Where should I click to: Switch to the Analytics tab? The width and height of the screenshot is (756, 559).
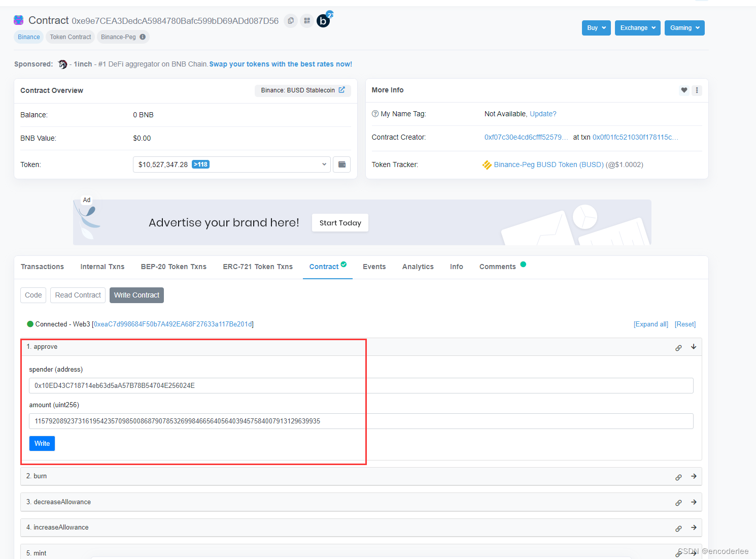tap(418, 267)
